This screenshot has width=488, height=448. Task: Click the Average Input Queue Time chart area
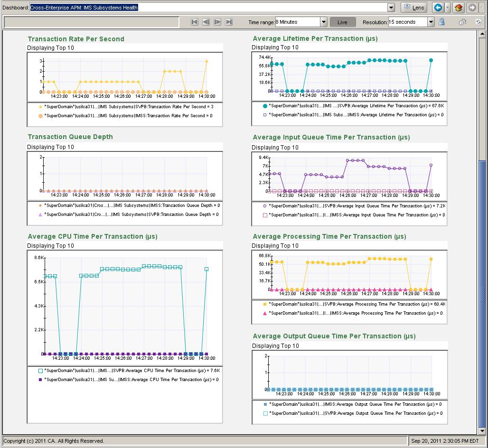(349, 177)
